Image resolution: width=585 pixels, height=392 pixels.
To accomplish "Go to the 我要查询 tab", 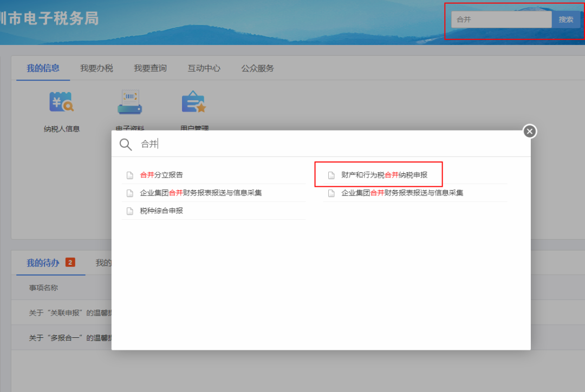I will click(150, 68).
